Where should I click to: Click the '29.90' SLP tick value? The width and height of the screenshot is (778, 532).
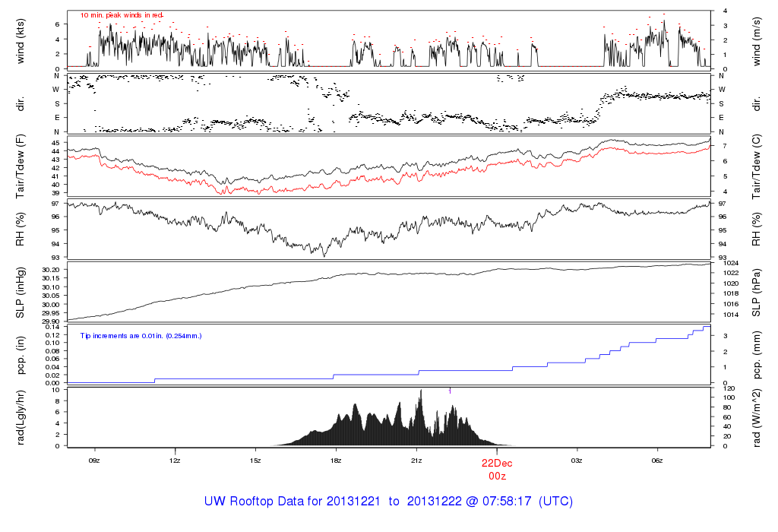(51, 322)
